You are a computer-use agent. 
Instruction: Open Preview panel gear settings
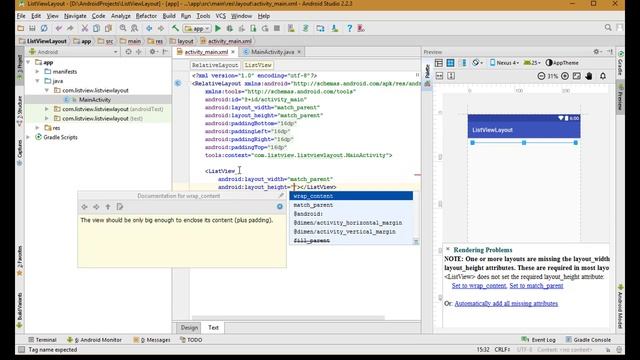click(x=597, y=52)
